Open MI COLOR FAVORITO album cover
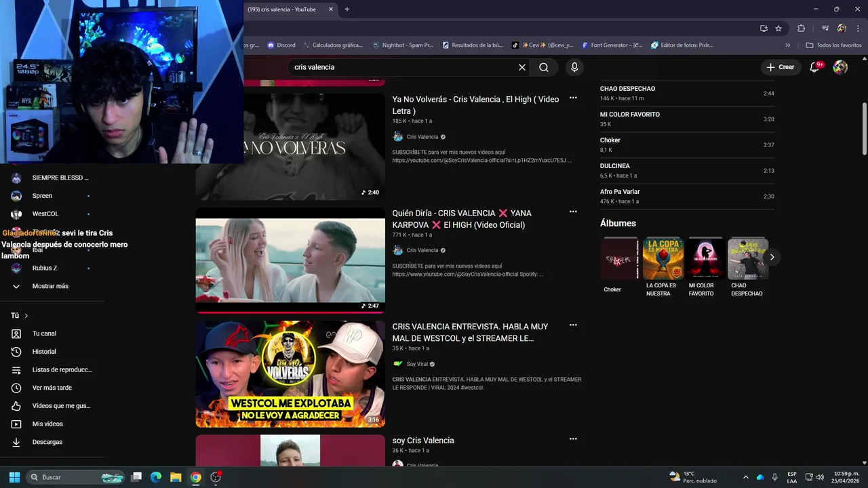868x488 pixels. pos(705,259)
